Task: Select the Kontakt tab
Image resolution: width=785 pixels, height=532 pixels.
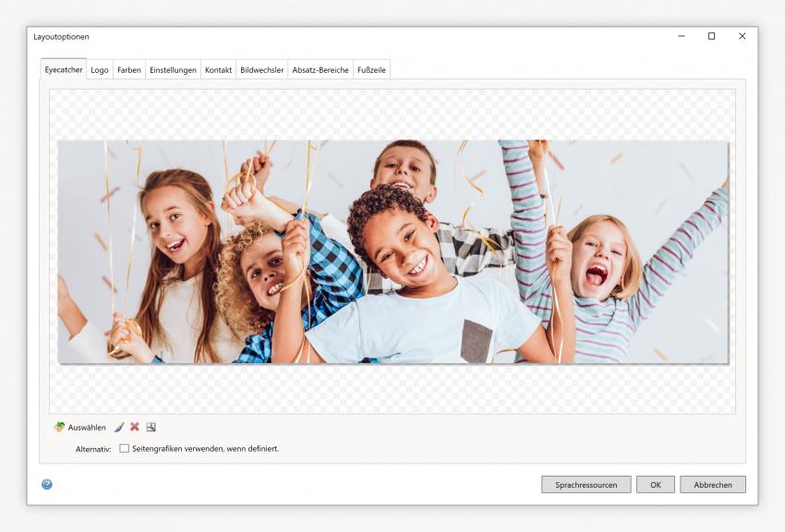Action: [x=218, y=70]
